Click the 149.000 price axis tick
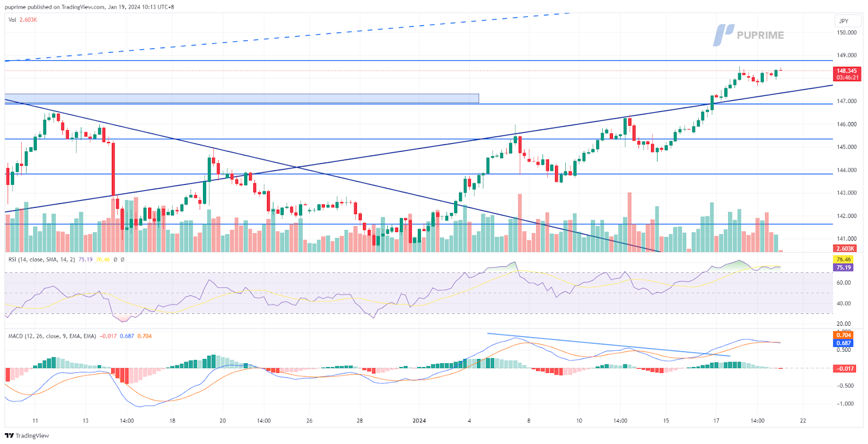The height and width of the screenshot is (444, 868). coord(847,55)
